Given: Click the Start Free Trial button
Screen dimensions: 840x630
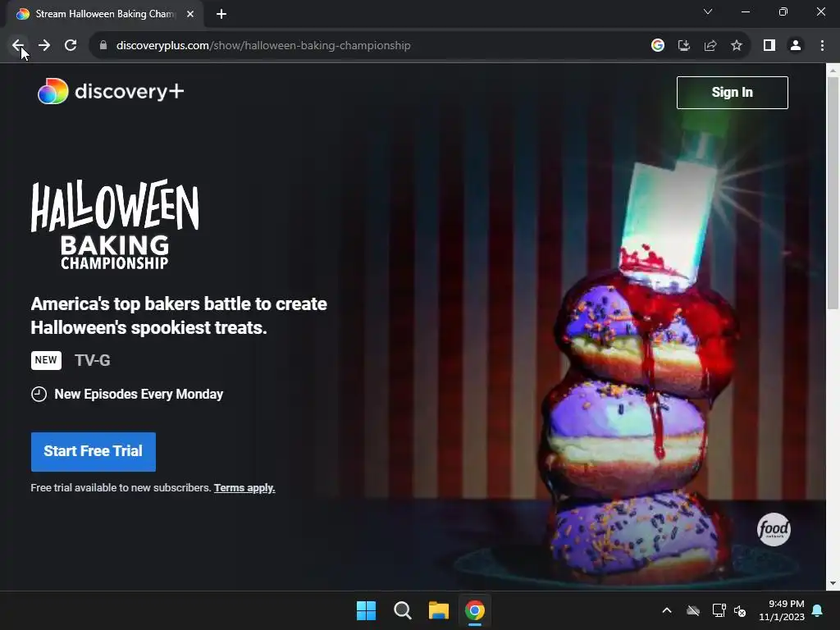Looking at the screenshot, I should (x=94, y=452).
